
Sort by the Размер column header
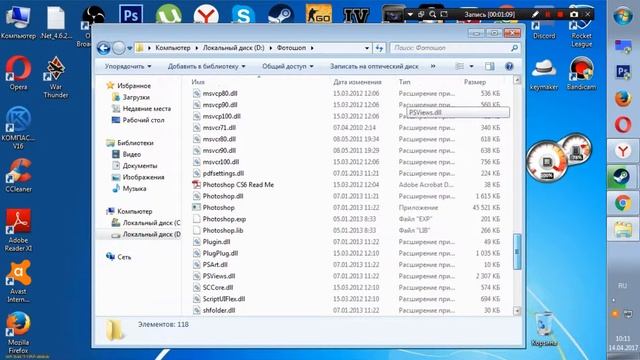click(475, 82)
